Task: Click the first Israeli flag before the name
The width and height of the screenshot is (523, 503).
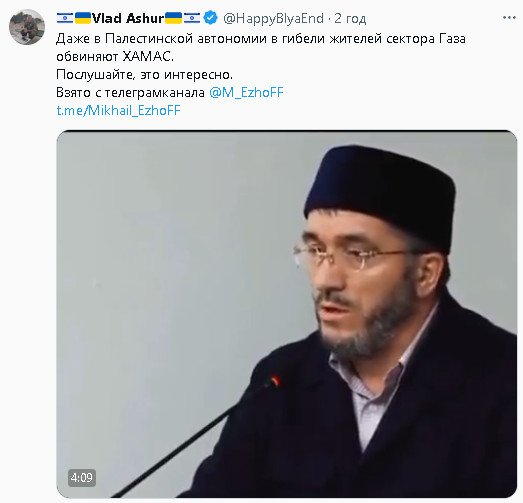Action: (x=65, y=18)
